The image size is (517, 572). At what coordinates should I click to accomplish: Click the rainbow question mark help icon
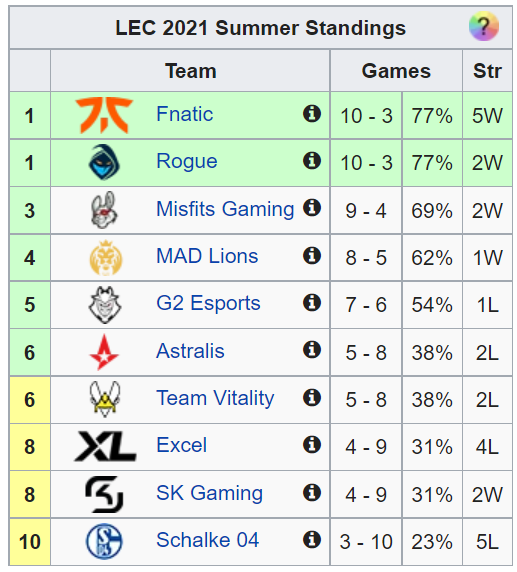coord(483,26)
